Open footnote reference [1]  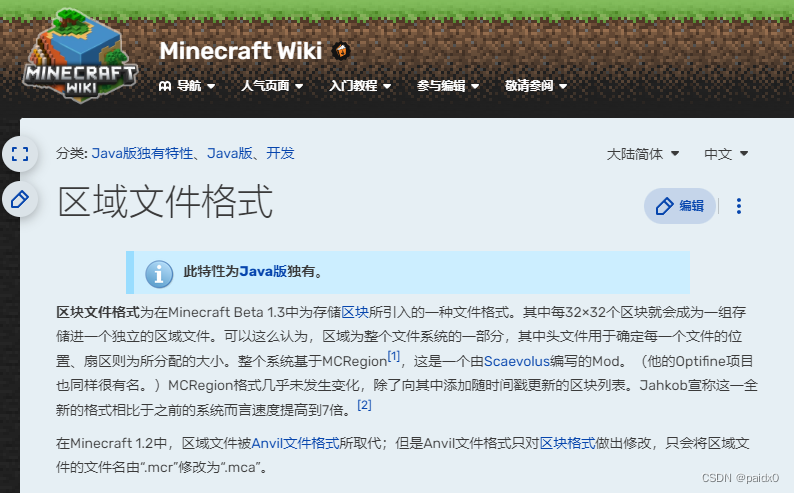click(393, 356)
